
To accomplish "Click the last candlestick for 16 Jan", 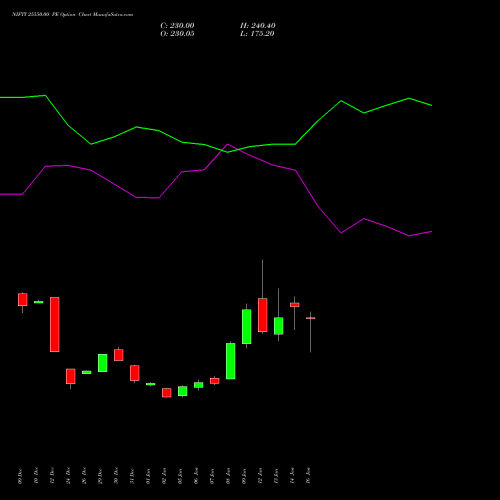I will tap(311, 318).
